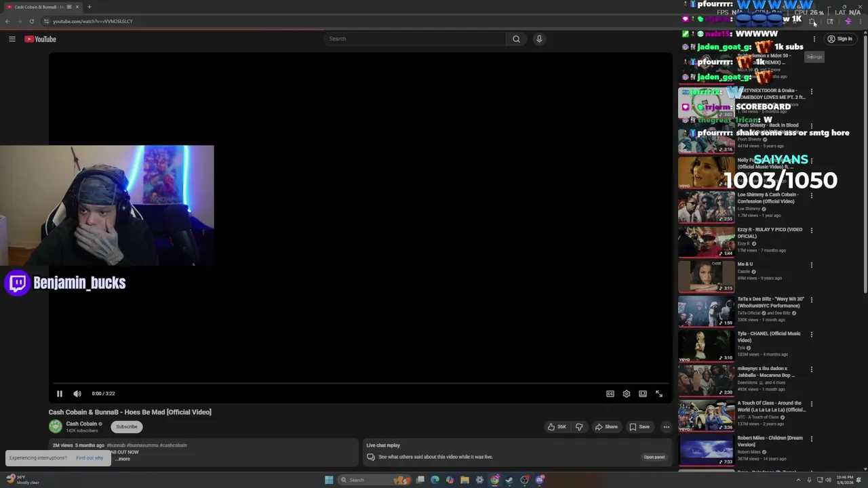Select the Cash Cobain browser tab
Image resolution: width=868 pixels, height=488 pixels.
pyautogui.click(x=42, y=7)
